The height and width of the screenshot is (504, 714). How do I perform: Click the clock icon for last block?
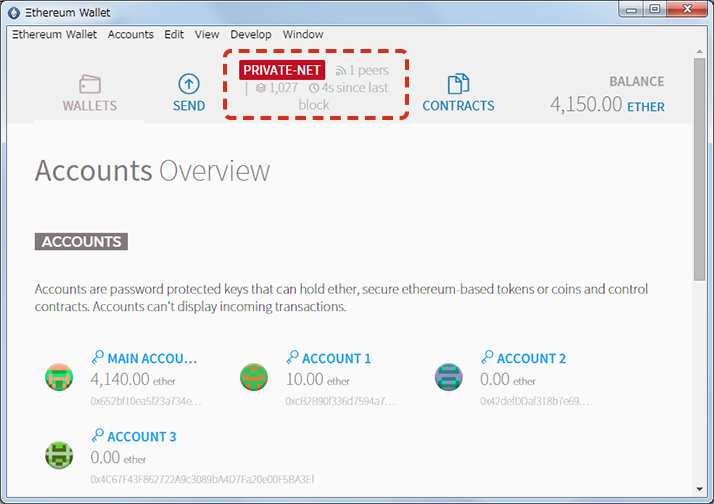coord(314,88)
